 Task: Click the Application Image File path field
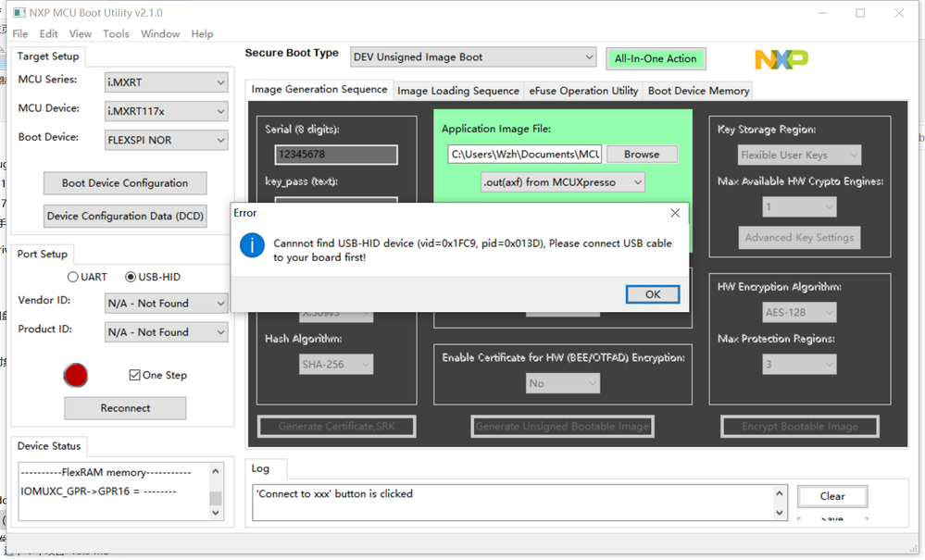(524, 154)
